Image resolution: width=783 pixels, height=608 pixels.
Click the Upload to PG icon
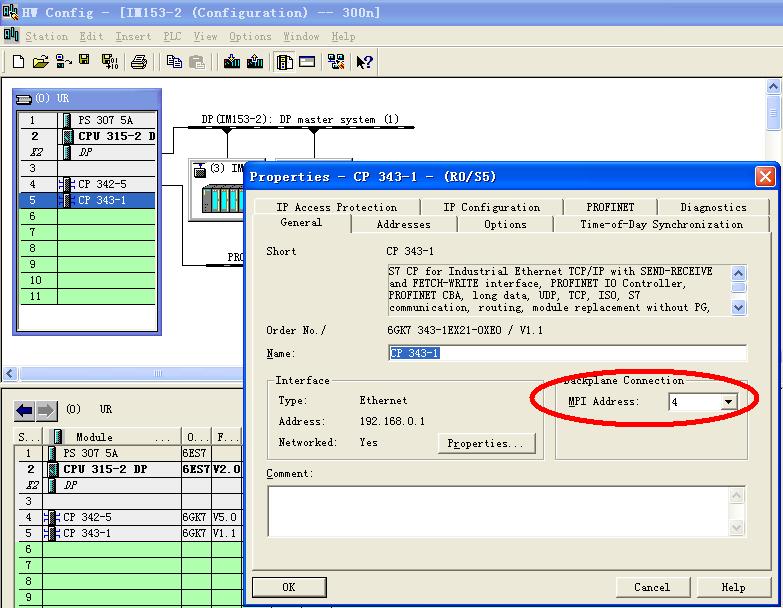(x=255, y=62)
